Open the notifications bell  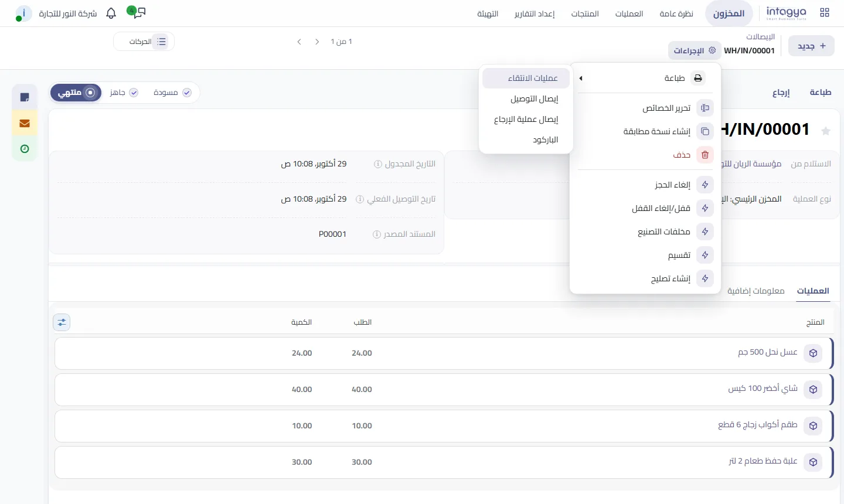point(111,13)
